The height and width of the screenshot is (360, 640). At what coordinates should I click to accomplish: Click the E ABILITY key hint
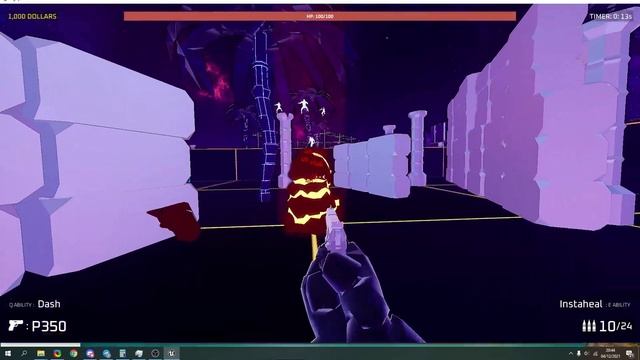[619, 305]
